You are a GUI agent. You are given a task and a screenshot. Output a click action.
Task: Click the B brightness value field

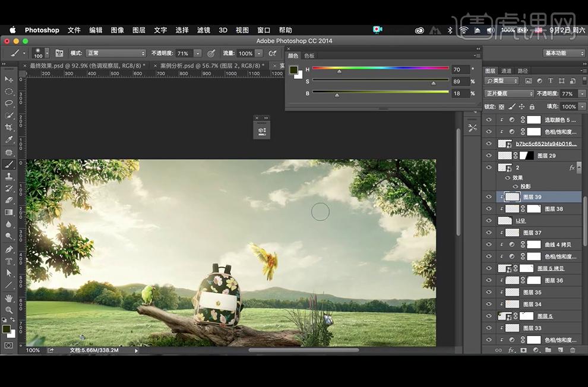point(460,93)
